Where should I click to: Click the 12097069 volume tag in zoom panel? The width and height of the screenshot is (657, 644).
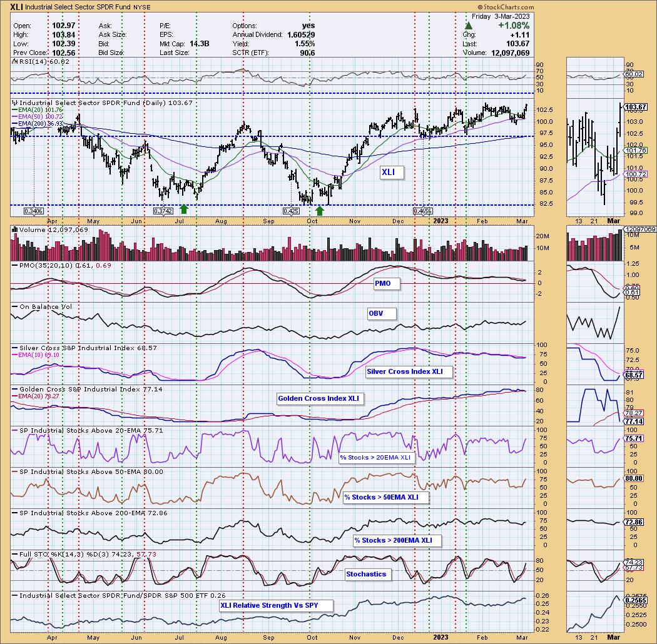pos(639,229)
